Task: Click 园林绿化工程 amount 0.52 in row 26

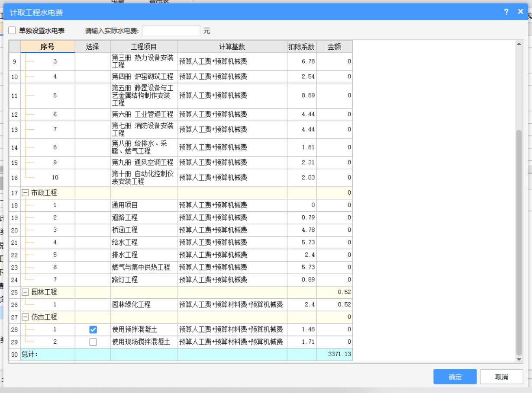Action: click(x=345, y=304)
